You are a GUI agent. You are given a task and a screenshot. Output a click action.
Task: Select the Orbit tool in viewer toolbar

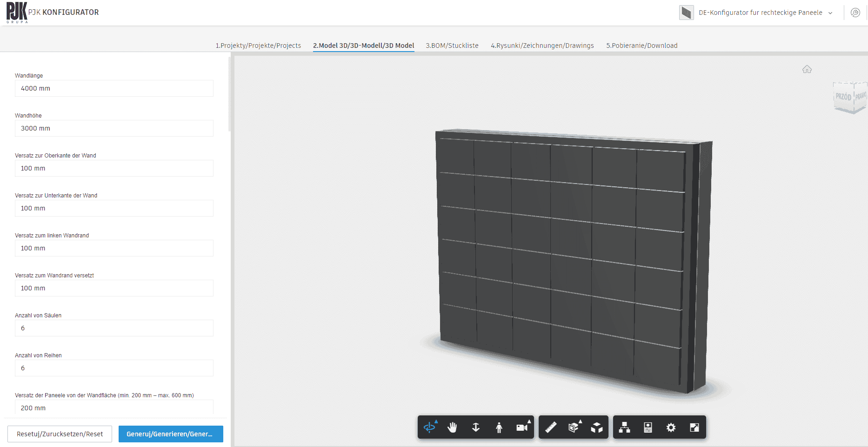pyautogui.click(x=429, y=427)
